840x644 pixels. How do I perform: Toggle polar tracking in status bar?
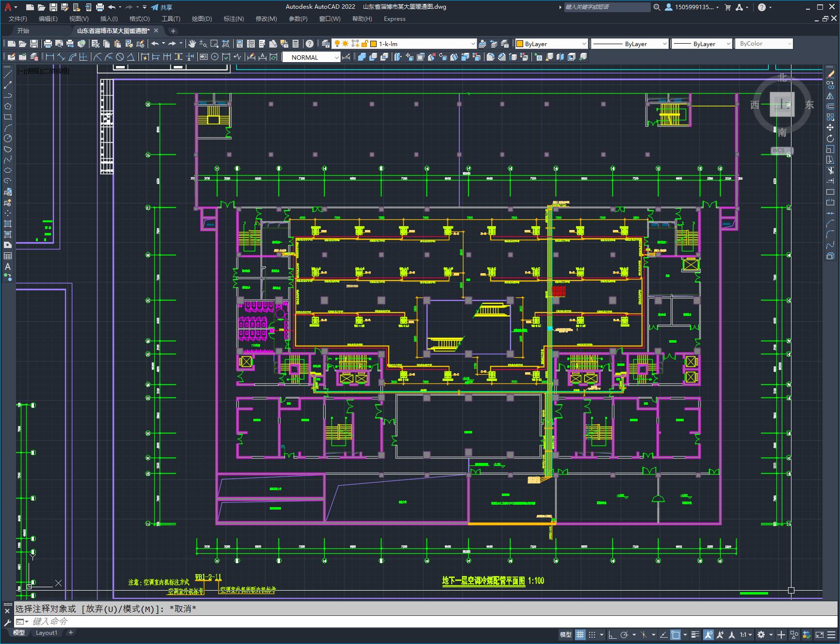pos(625,634)
